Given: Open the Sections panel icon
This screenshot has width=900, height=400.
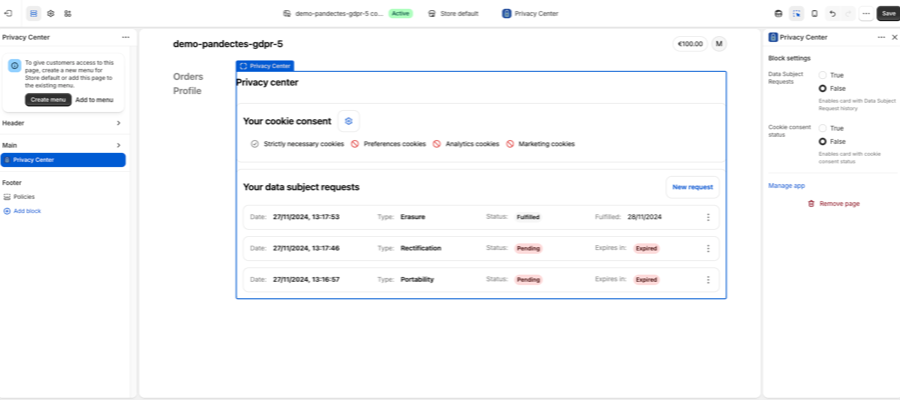Looking at the screenshot, I should [34, 13].
